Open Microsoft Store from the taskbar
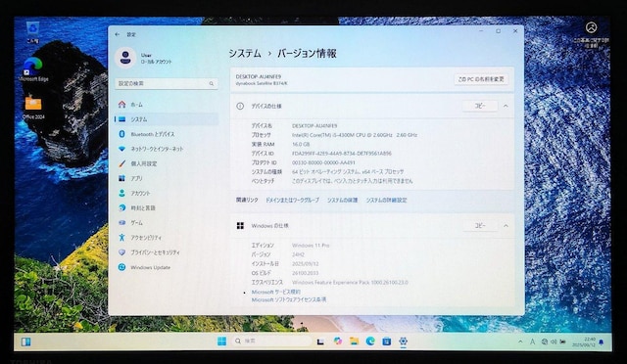This screenshot has width=627, height=364. pos(386,341)
